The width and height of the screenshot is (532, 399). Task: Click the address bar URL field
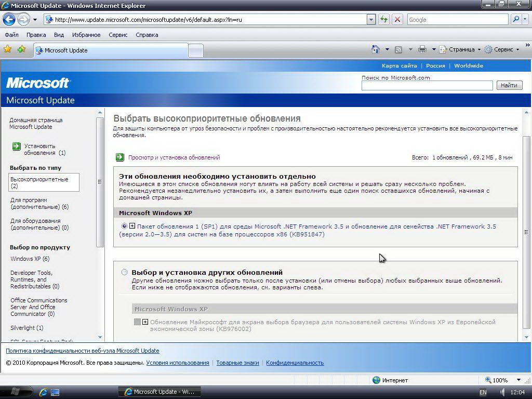click(x=205, y=20)
